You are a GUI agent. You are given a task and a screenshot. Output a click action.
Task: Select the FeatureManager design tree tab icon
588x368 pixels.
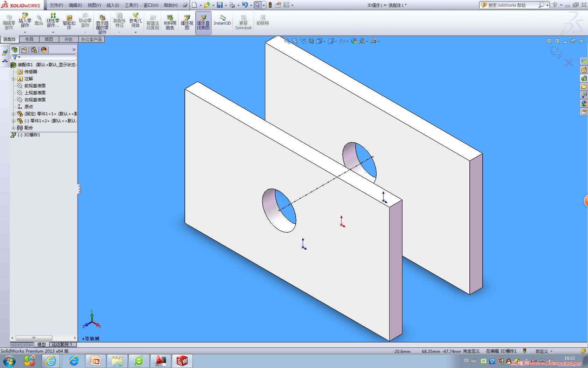(x=14, y=50)
